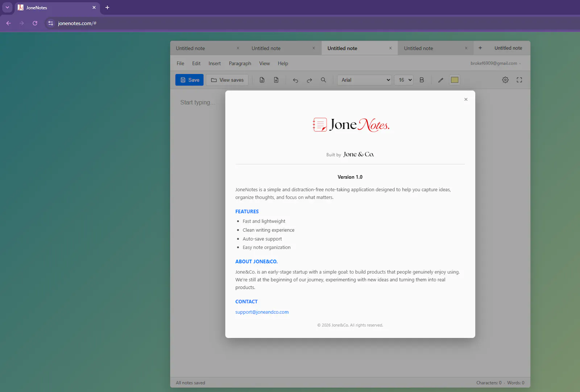Screen dimensions: 580x392
Task: Expand the Arial font dropdown
Action: tap(364, 80)
